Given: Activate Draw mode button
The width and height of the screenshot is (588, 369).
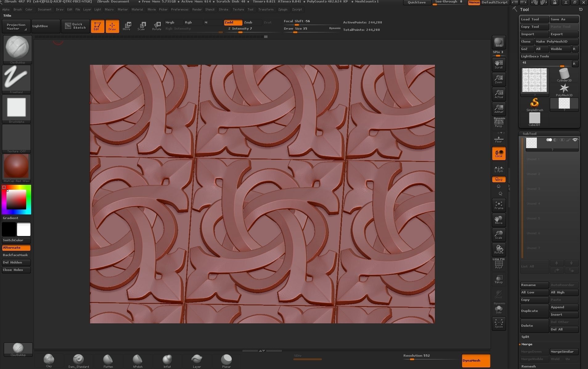Looking at the screenshot, I should click(112, 26).
